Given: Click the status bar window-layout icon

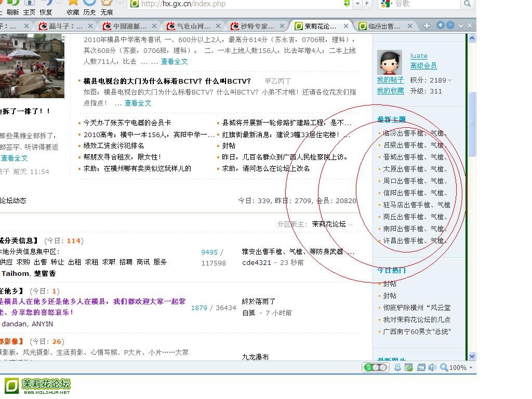Looking at the screenshot, I should click(x=421, y=367).
